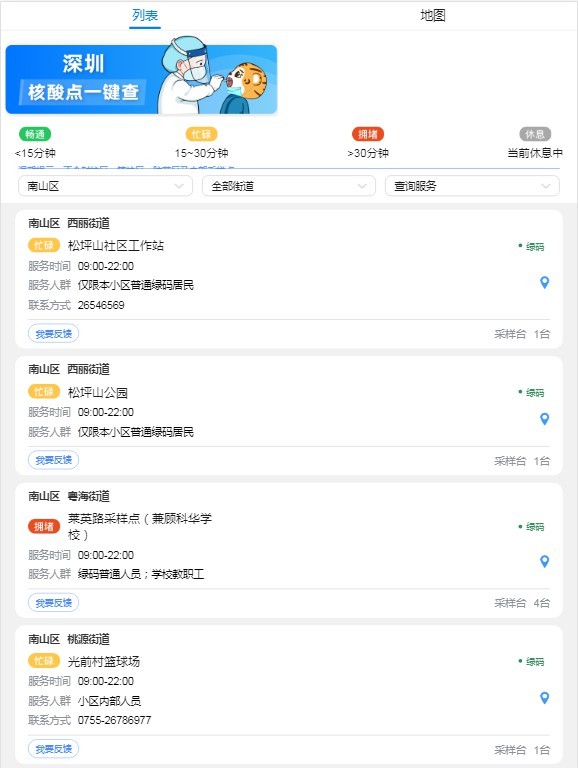This screenshot has height=768, width=578.
Task: Select the 列表 tab
Action: (x=145, y=16)
